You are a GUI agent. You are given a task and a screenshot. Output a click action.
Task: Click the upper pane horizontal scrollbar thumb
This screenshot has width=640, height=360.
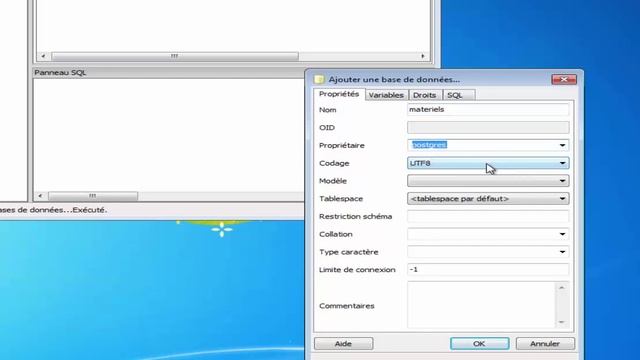pos(175,56)
